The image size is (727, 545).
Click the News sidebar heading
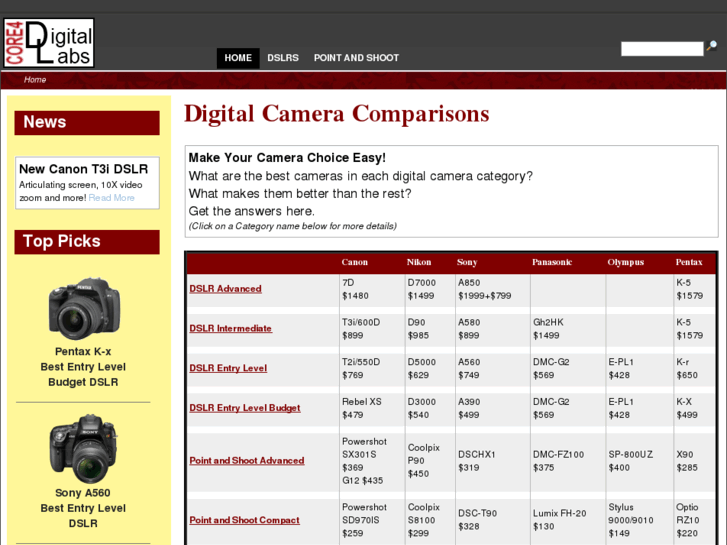87,123
